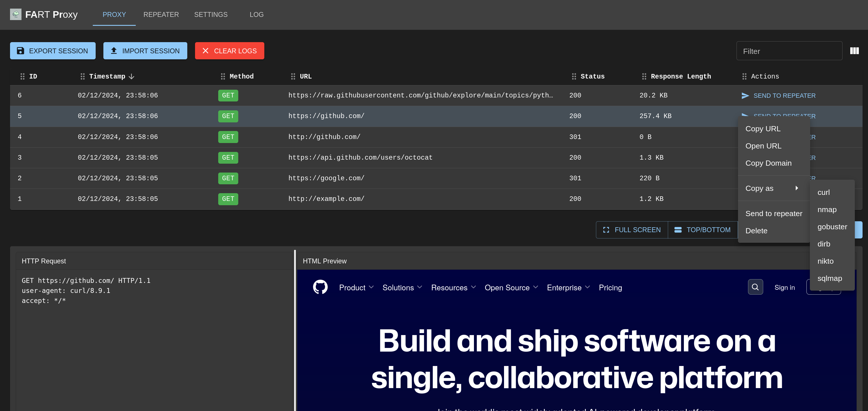Click the CLEAR LOGS button
The width and height of the screenshot is (868, 411).
click(229, 50)
